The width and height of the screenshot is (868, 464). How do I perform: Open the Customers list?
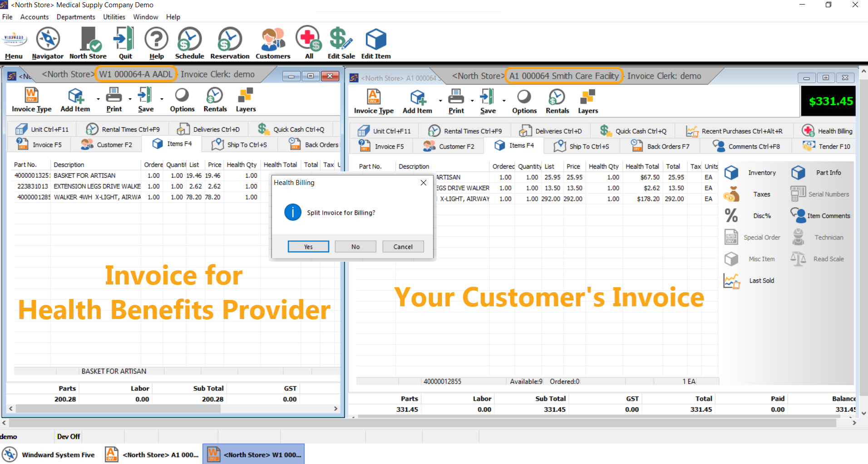point(272,42)
